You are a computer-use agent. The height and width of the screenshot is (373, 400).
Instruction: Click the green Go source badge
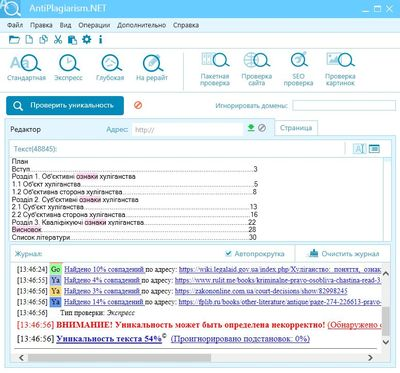click(56, 269)
